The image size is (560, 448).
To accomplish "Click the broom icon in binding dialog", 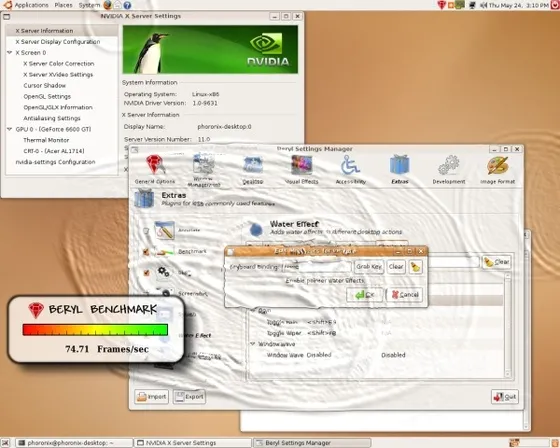I will click(415, 267).
